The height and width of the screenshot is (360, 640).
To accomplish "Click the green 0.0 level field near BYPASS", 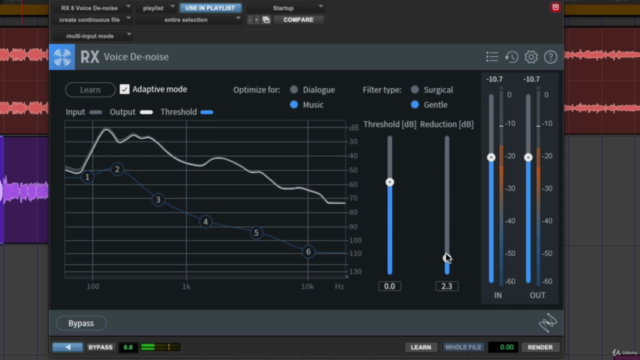I will 128,347.
